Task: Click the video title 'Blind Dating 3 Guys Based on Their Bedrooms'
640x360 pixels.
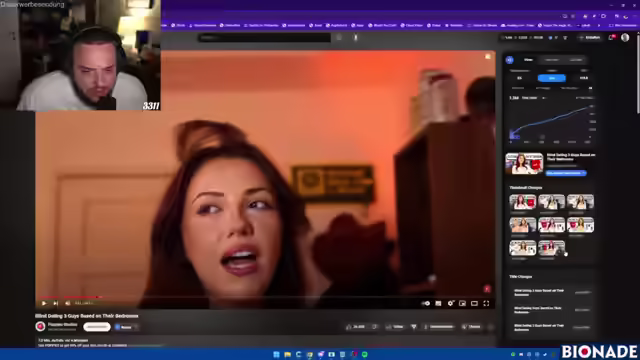Action: 87,316
